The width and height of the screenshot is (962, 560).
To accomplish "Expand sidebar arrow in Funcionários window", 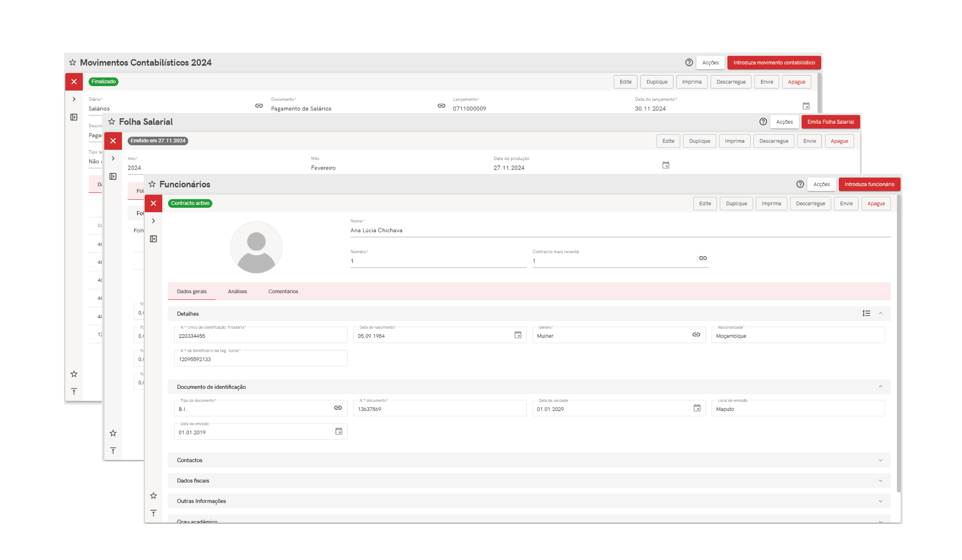I will pos(153,221).
